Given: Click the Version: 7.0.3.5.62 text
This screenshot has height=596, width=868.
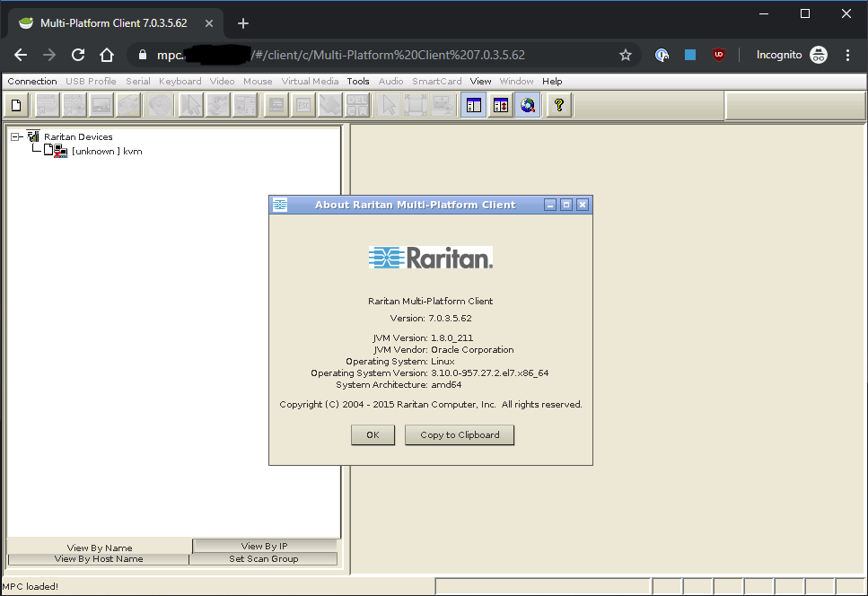Looking at the screenshot, I should pyautogui.click(x=431, y=319).
